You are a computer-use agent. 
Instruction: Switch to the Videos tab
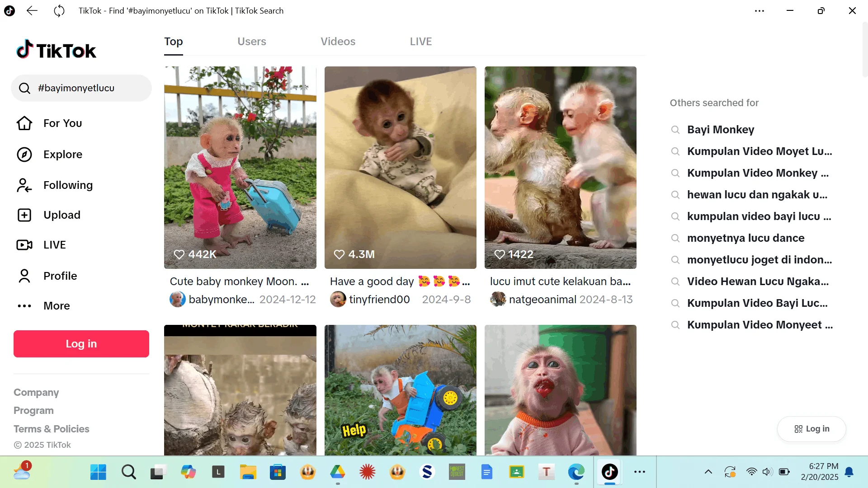tap(338, 42)
